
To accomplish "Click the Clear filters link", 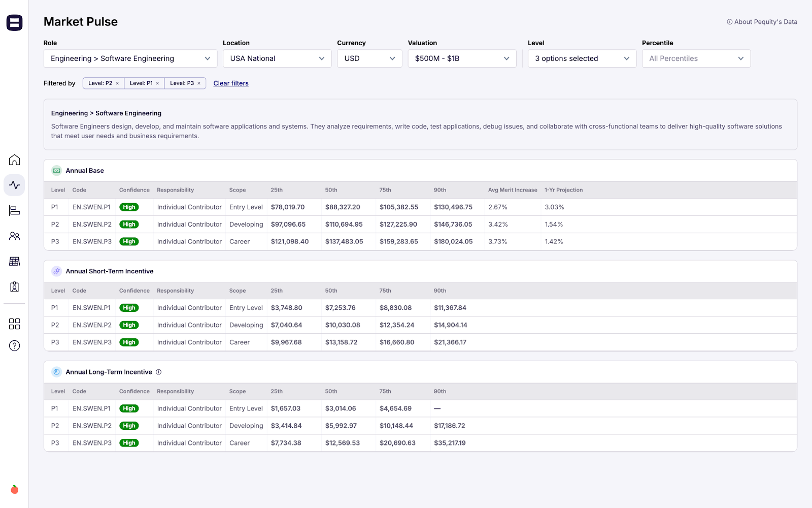I will [x=231, y=83].
